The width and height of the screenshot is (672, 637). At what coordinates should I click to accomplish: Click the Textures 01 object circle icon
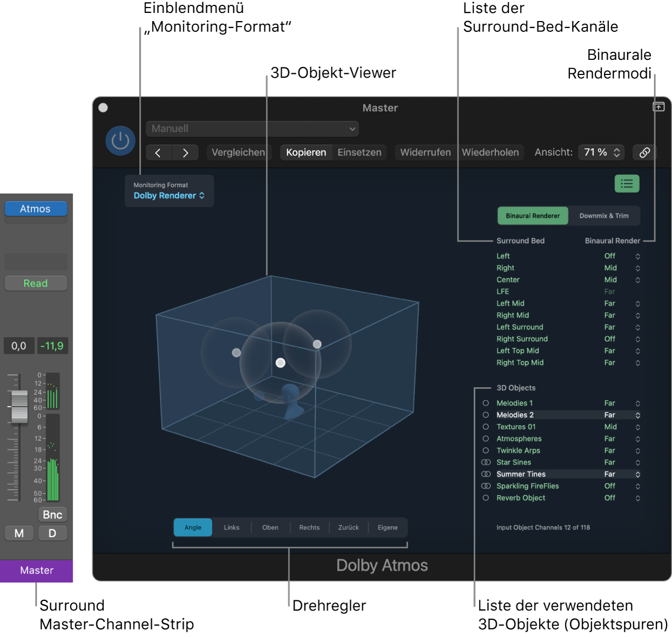coord(486,427)
